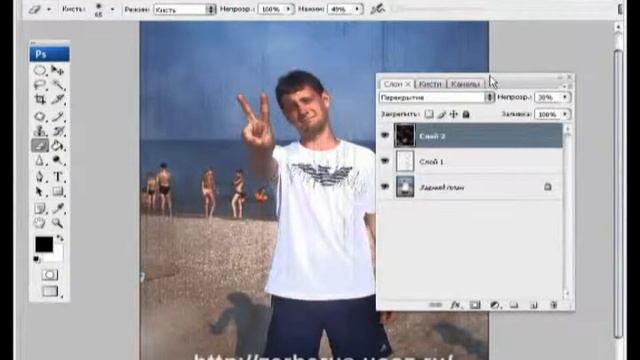This screenshot has width=640, height=360.
Task: Select the Rectangle shape tool
Action: click(58, 191)
